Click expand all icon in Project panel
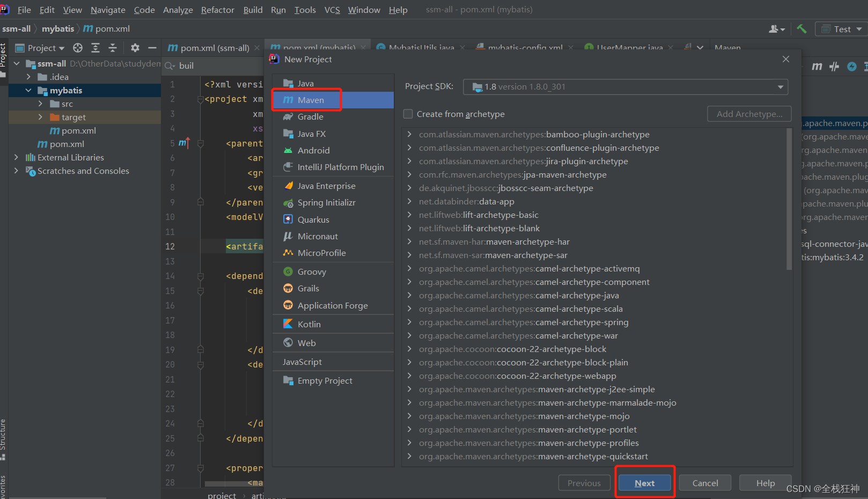The image size is (868, 499). pos(95,48)
